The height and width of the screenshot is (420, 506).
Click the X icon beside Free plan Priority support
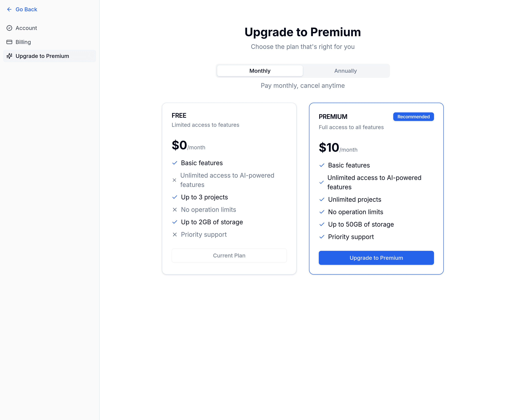click(x=175, y=234)
